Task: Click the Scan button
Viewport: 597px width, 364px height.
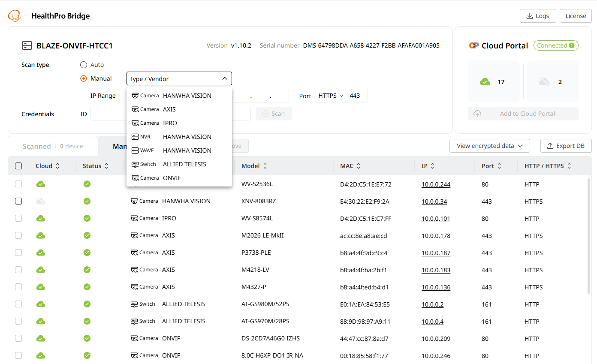Action: tap(274, 114)
